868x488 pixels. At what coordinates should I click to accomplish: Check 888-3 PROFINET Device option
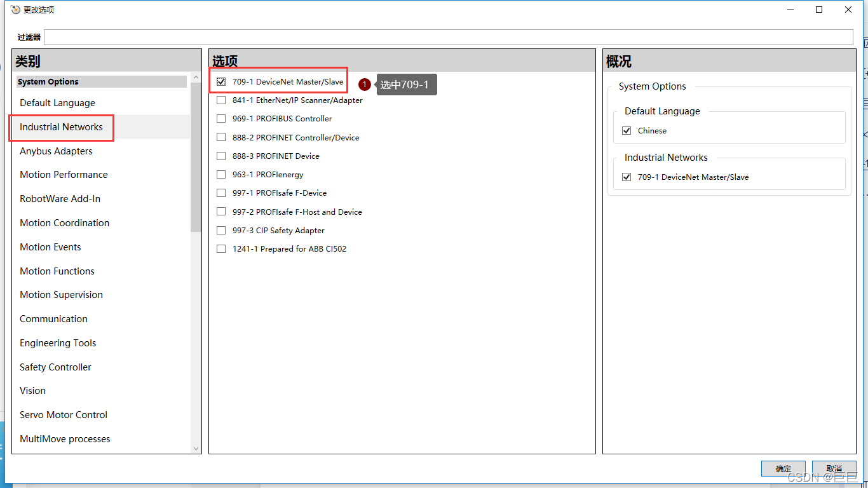pyautogui.click(x=221, y=156)
